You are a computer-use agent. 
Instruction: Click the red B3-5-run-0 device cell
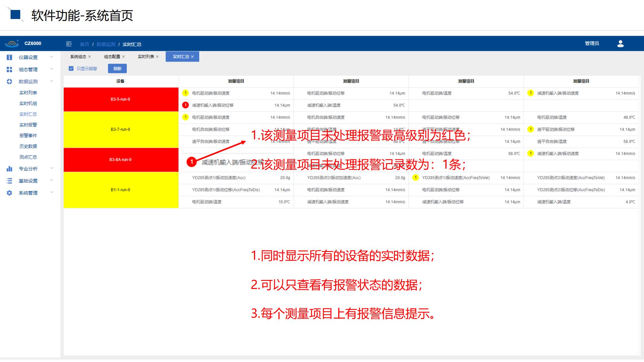click(x=120, y=99)
